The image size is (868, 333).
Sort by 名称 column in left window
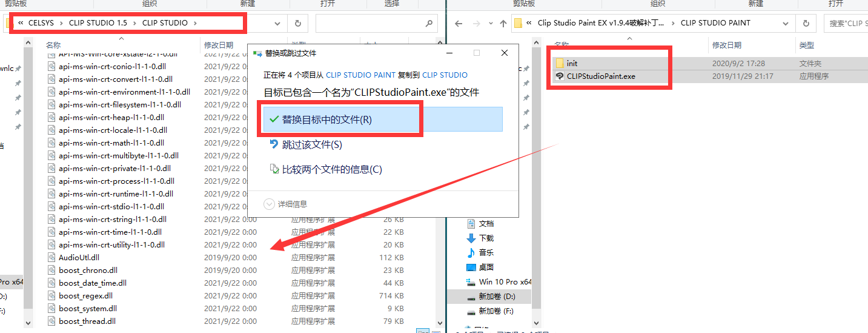(x=54, y=45)
